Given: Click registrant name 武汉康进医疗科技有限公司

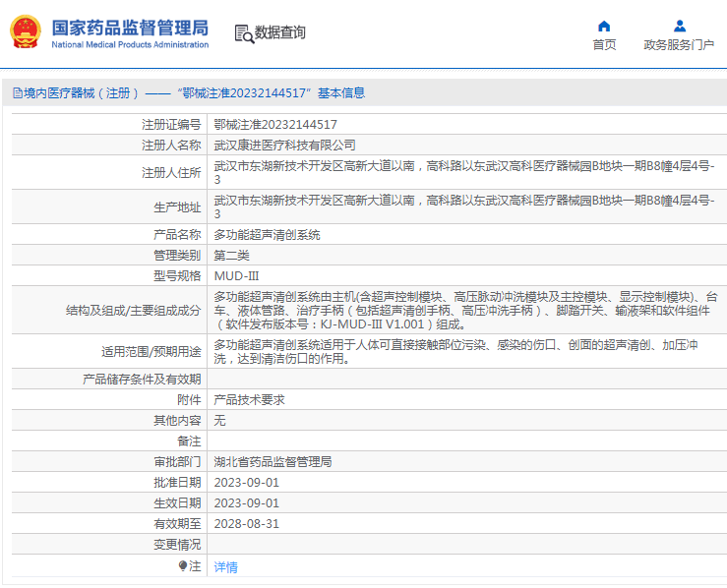Looking at the screenshot, I should pyautogui.click(x=284, y=145).
